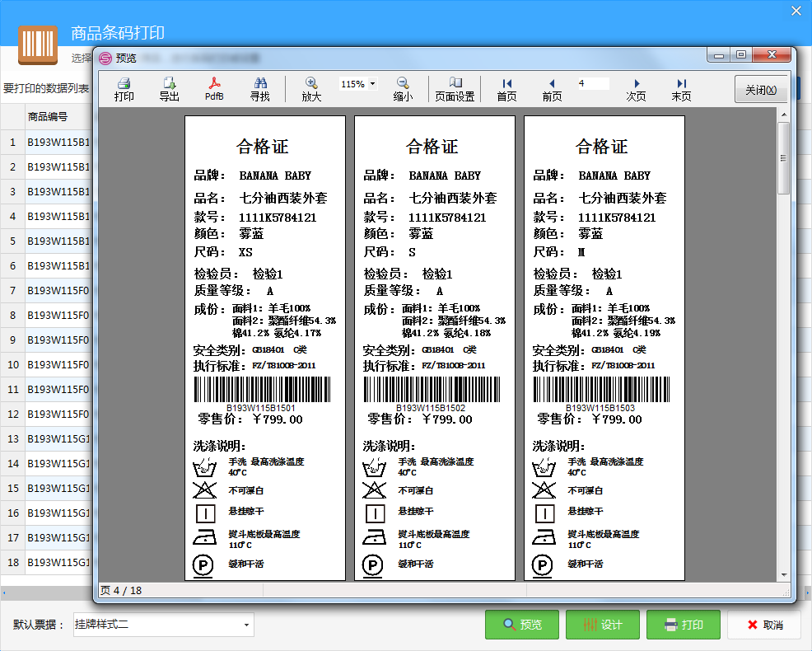Click the preview scrollbar up arrow

pyautogui.click(x=783, y=114)
